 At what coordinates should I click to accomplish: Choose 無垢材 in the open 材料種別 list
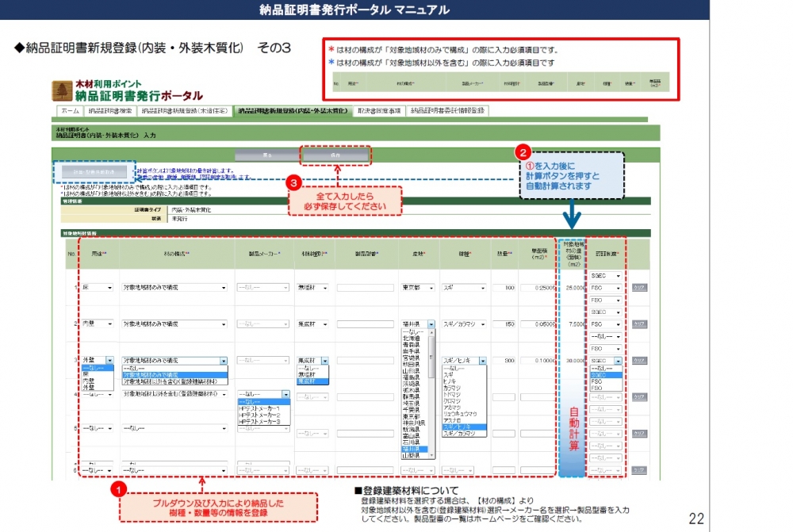[x=307, y=374]
